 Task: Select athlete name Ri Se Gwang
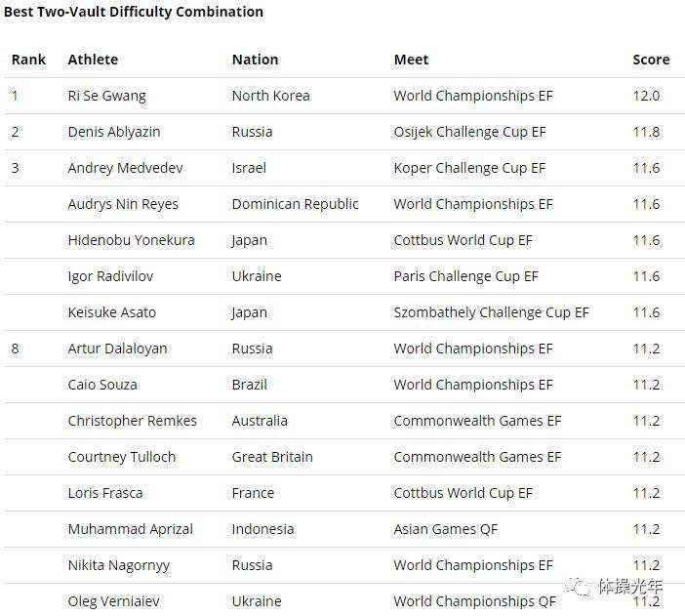107,96
